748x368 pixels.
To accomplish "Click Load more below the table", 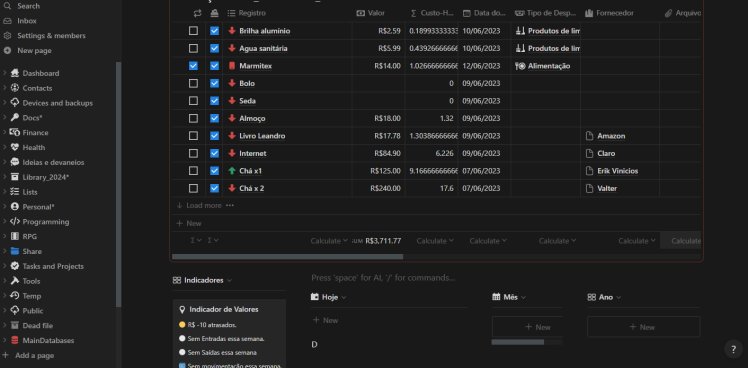I will (x=199, y=205).
